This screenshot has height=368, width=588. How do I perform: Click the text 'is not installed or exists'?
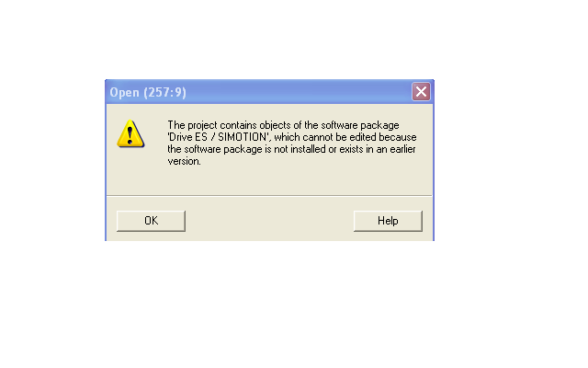tap(314, 149)
